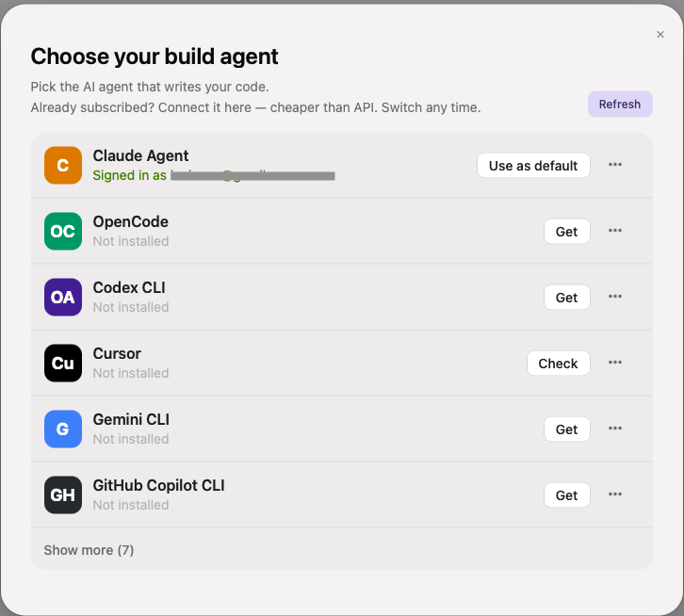
Task: Click the Codex CLI title
Action: 129,287
